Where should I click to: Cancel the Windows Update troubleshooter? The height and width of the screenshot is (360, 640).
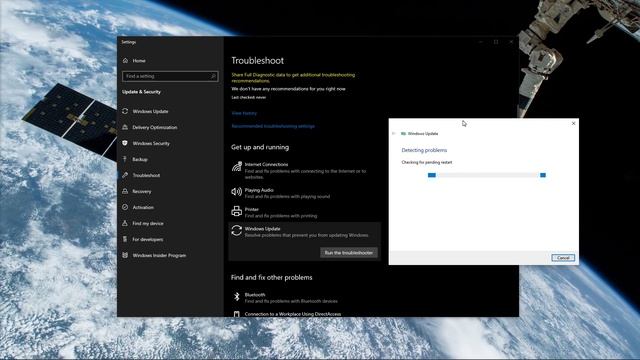(x=563, y=258)
